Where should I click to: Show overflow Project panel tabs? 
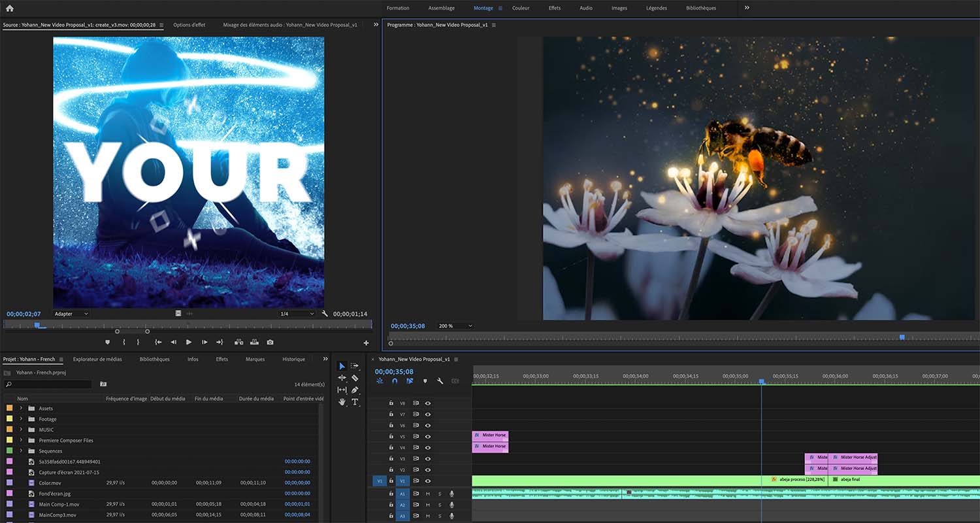[x=325, y=359]
